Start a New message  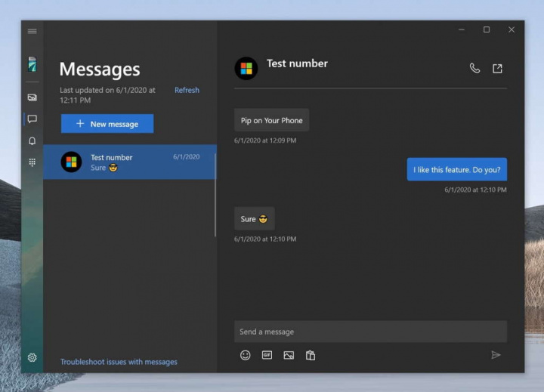107,124
